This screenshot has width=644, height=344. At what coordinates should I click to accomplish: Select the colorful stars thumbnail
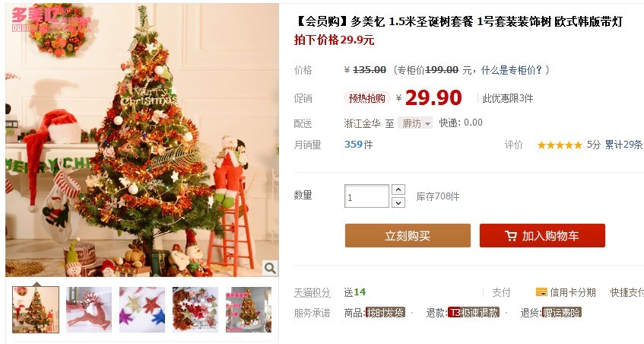[x=142, y=310]
